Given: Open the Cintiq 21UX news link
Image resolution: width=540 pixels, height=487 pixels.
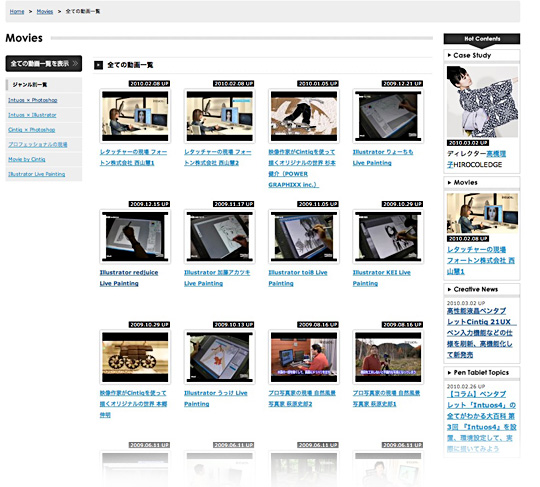Looking at the screenshot, I should click(481, 333).
